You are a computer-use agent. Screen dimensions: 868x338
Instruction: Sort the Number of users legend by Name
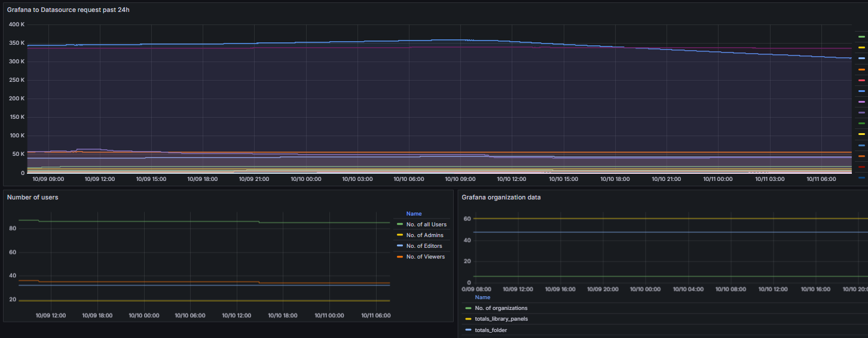coord(414,214)
